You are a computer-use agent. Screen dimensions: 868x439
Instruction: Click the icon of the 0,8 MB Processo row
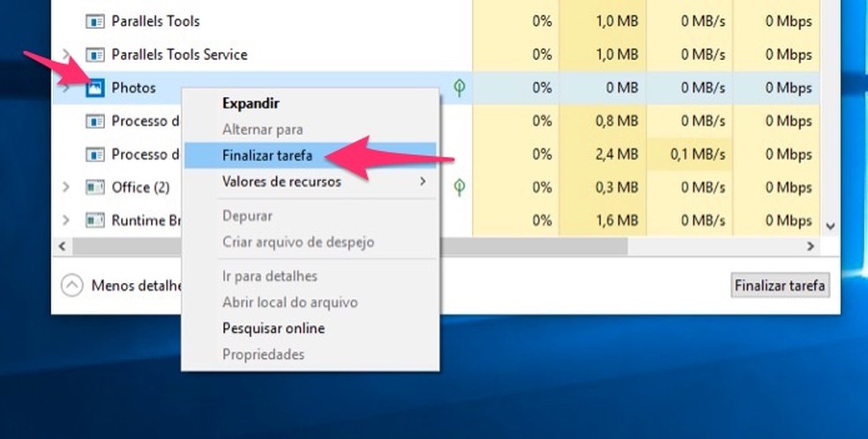click(95, 121)
